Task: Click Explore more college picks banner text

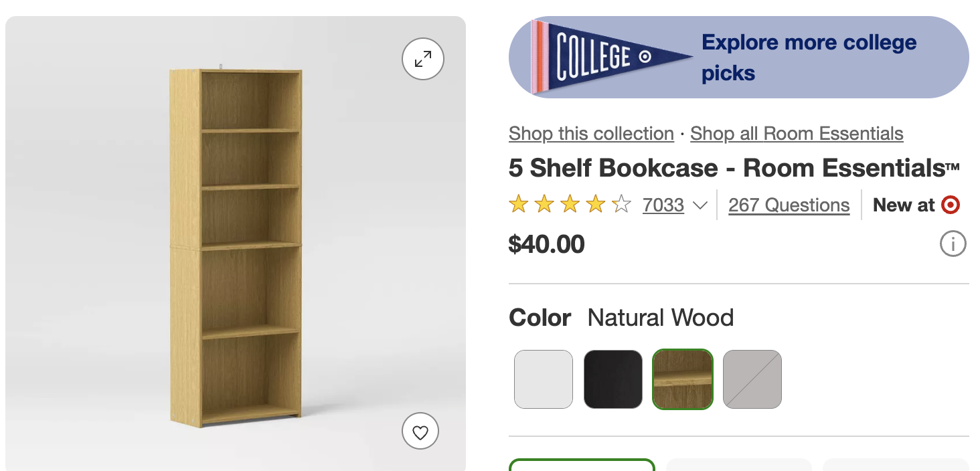Action: pos(809,58)
